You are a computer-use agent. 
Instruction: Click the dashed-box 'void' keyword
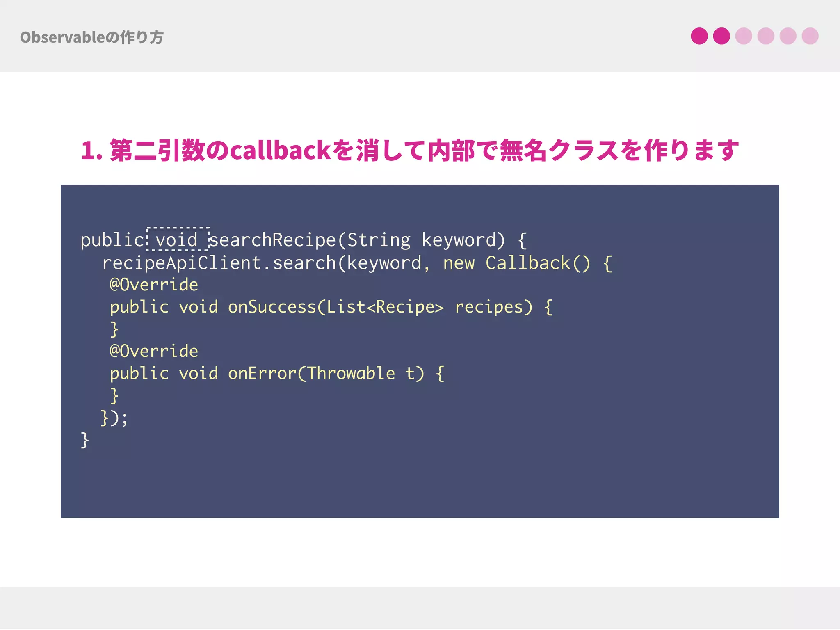pyautogui.click(x=178, y=239)
